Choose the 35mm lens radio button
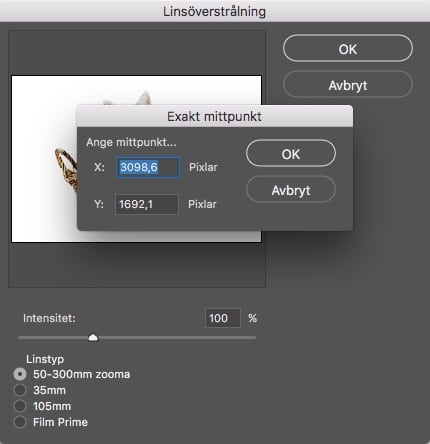This screenshot has width=430, height=444. [20, 390]
